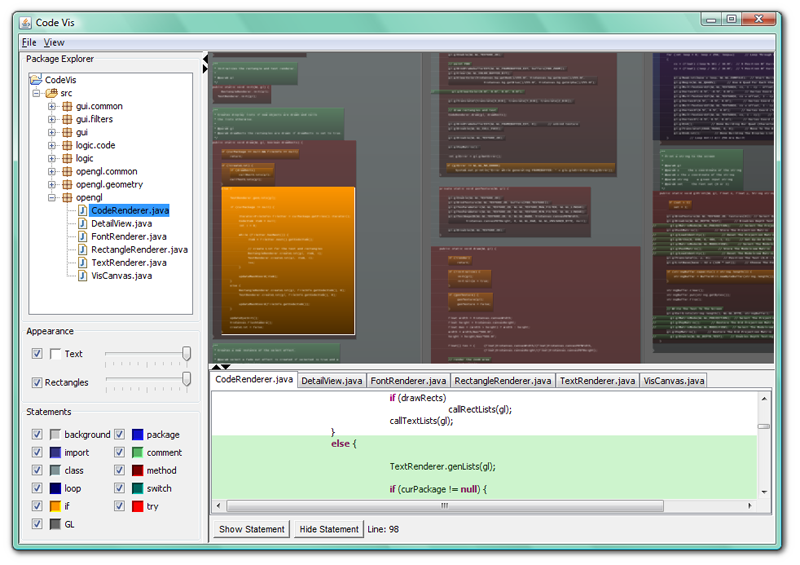Click the VisCanvas.java file icon in tree
This screenshot has height=565, width=800.
[x=83, y=276]
